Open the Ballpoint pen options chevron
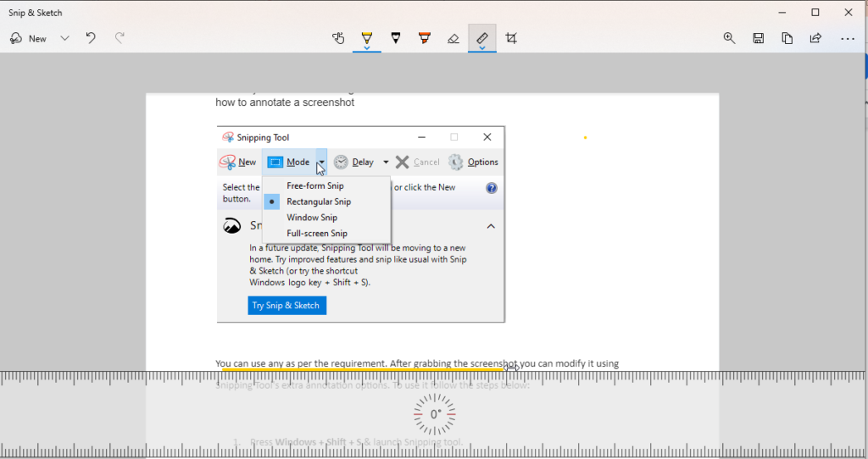Image resolution: width=868 pixels, height=459 pixels. [367, 48]
